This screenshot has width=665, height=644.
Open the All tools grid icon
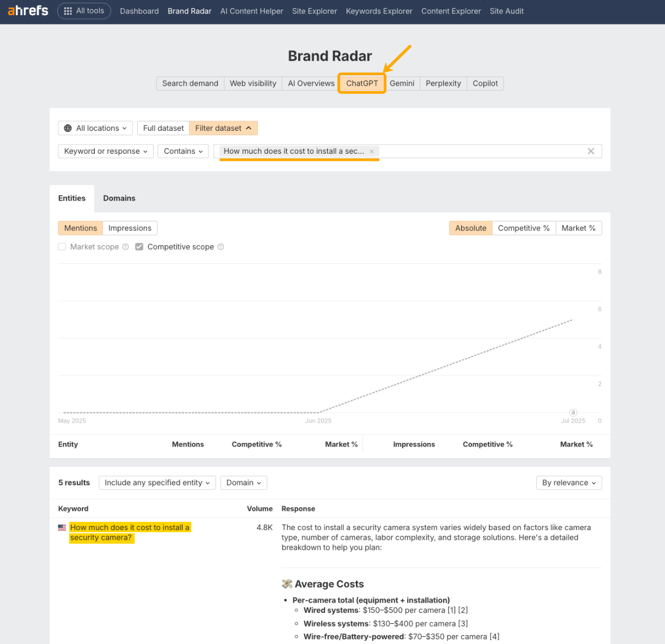point(68,10)
